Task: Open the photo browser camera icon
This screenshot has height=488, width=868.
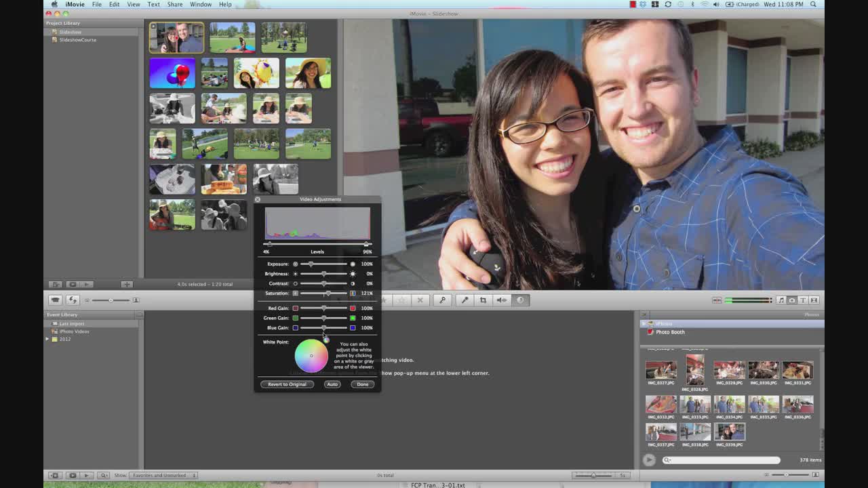Action: [x=791, y=300]
